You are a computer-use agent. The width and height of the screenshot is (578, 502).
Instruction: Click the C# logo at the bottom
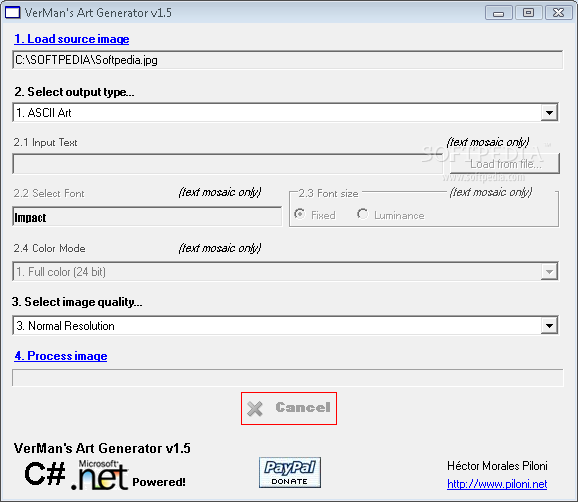(x=45, y=474)
